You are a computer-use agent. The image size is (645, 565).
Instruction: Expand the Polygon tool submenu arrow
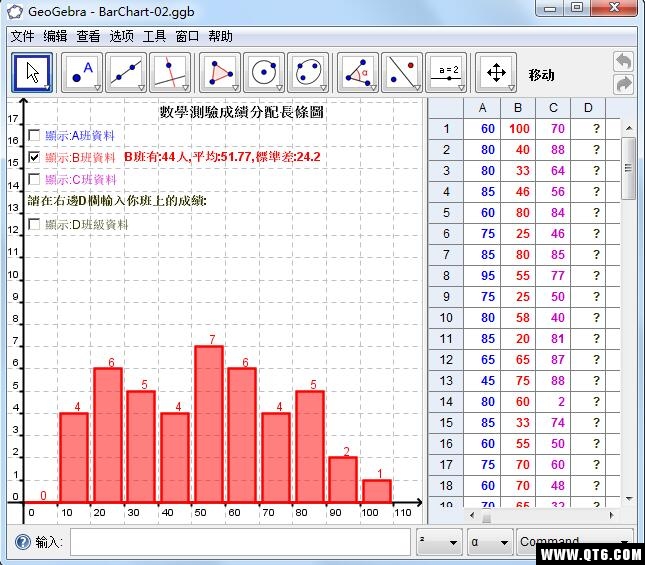tap(235, 88)
